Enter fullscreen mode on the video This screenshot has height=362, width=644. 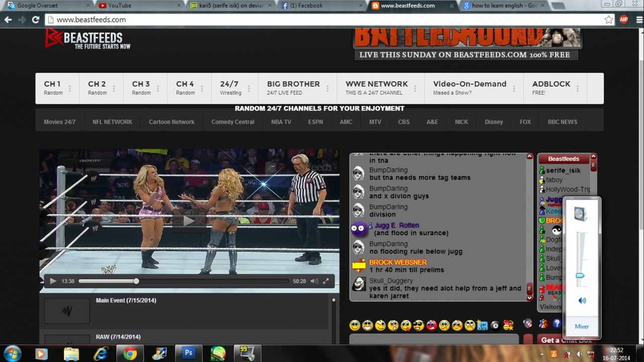click(326, 281)
